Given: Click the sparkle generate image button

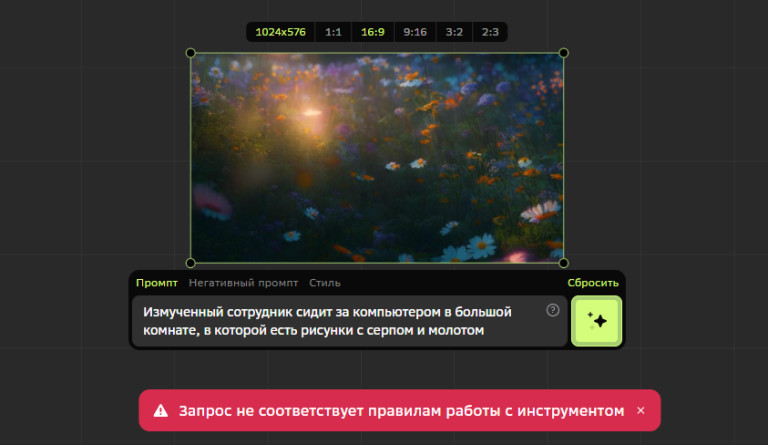Looking at the screenshot, I should pyautogui.click(x=597, y=321).
